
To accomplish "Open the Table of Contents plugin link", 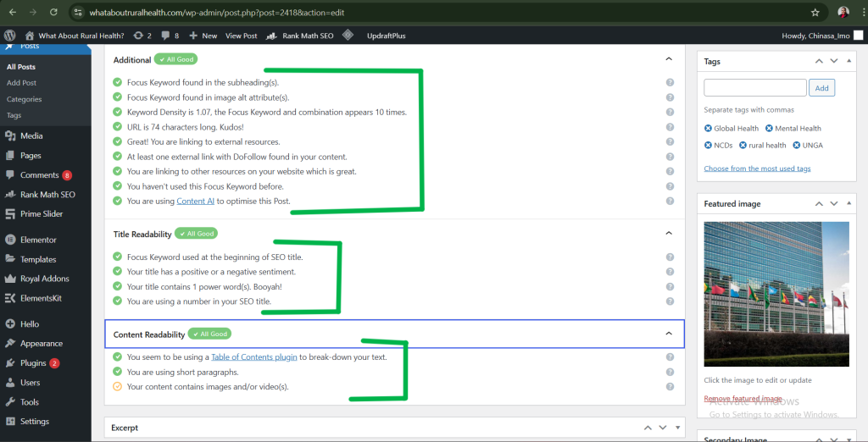I will click(x=254, y=357).
